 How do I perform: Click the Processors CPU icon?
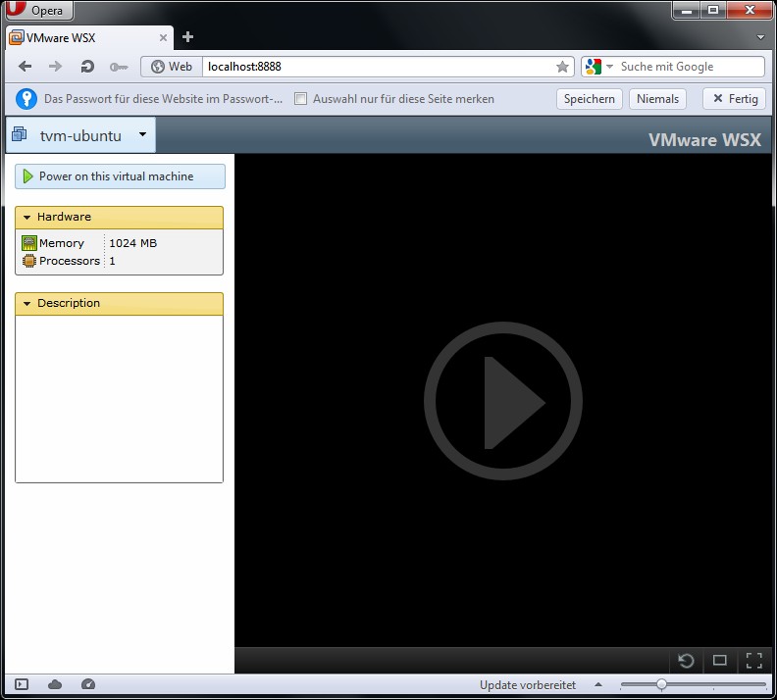29,261
